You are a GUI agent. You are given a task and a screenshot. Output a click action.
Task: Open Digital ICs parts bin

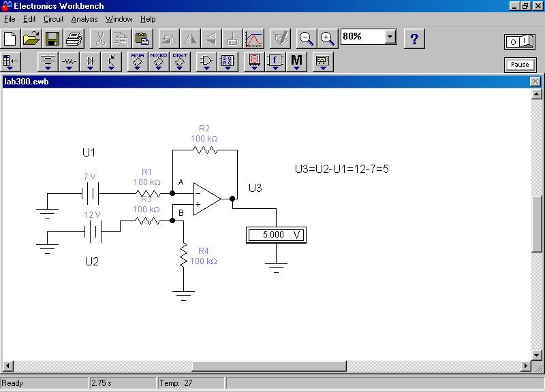180,62
